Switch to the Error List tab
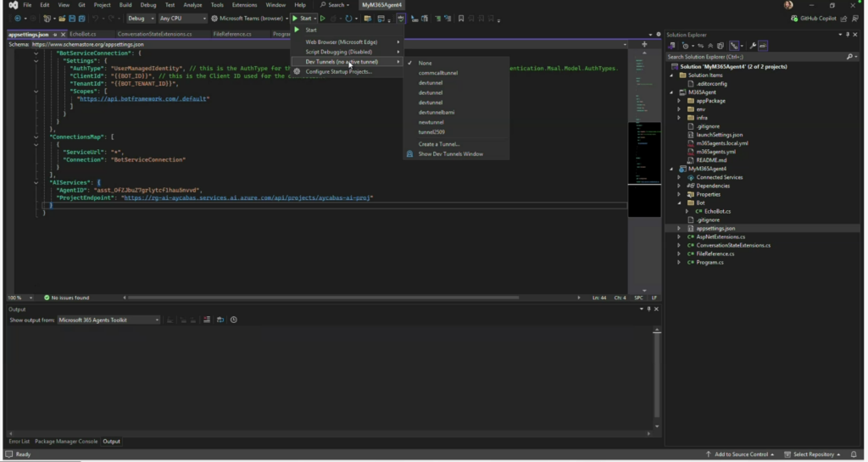 click(x=19, y=442)
